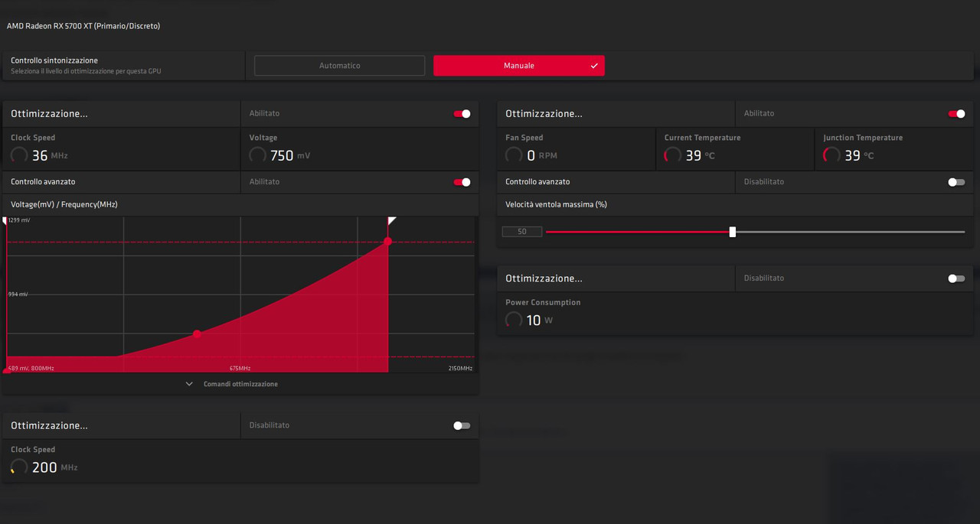Viewport: 980px width, 524px height.
Task: Click the Controllo sintonizzazione label
Action: 54,60
